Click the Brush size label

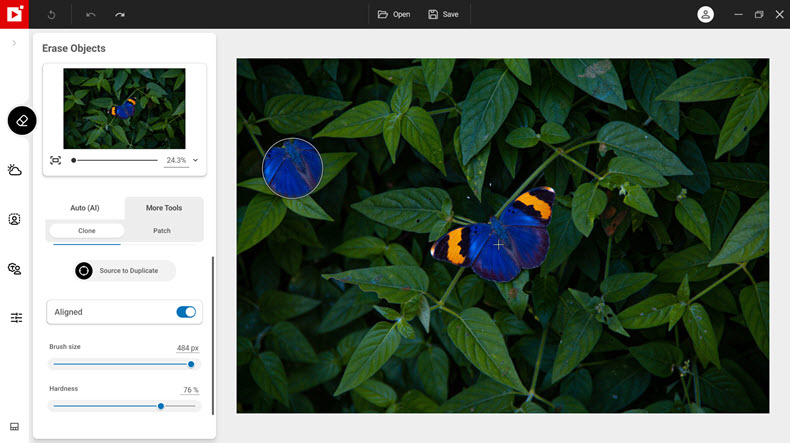64,347
